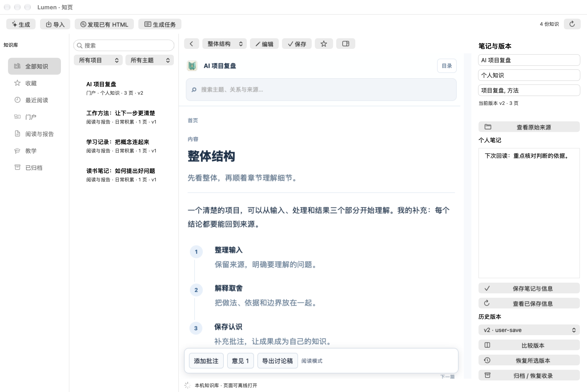Viewport: 587px width, 392px height.
Task: Select 阅读与报告 sidebar category
Action: point(34,134)
